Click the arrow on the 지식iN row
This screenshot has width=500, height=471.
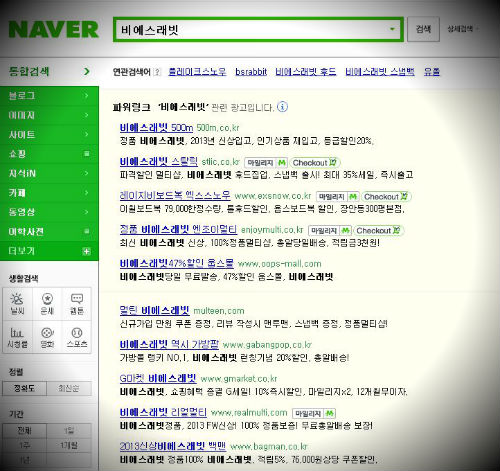(x=87, y=173)
